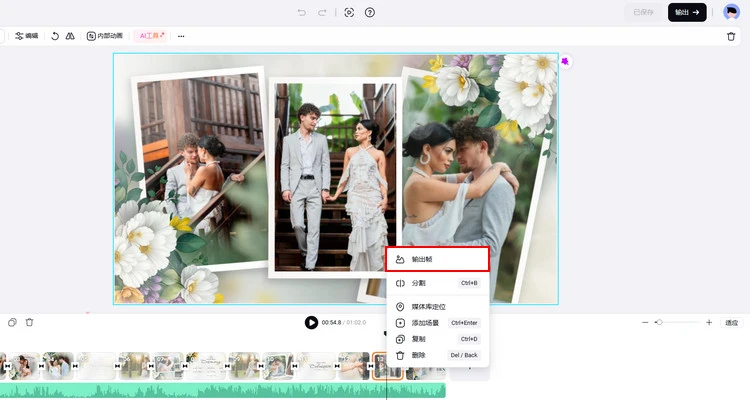Select the center staircase couple photo on canvas
Screen dimensions: 750x400
click(335, 177)
